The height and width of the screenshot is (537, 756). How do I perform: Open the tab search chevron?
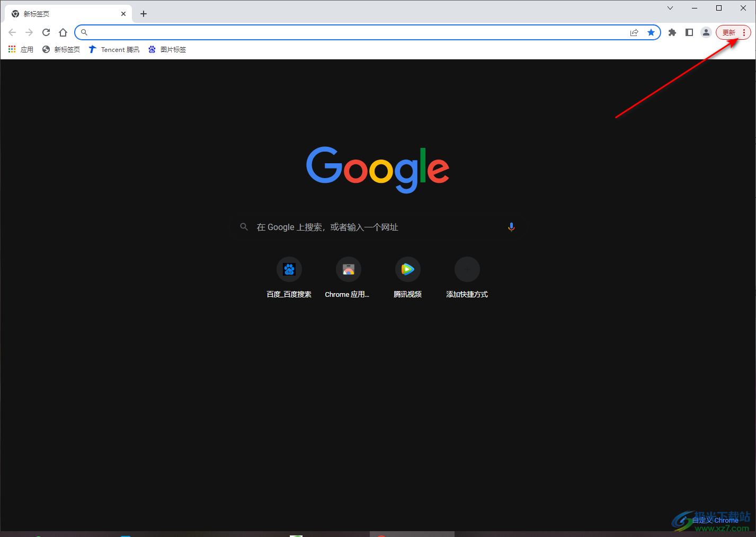[670, 8]
